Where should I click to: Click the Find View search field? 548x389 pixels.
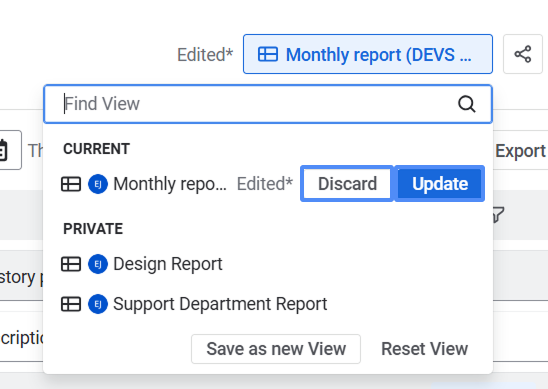(x=268, y=104)
